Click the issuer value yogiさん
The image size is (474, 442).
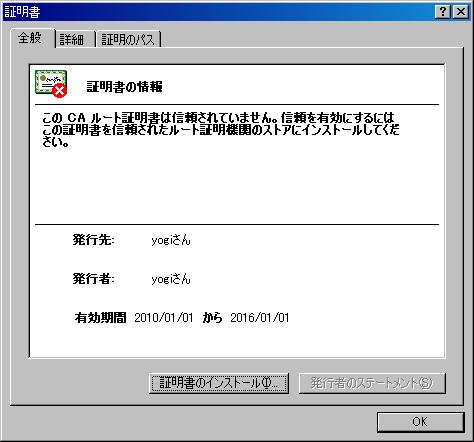[x=171, y=279]
